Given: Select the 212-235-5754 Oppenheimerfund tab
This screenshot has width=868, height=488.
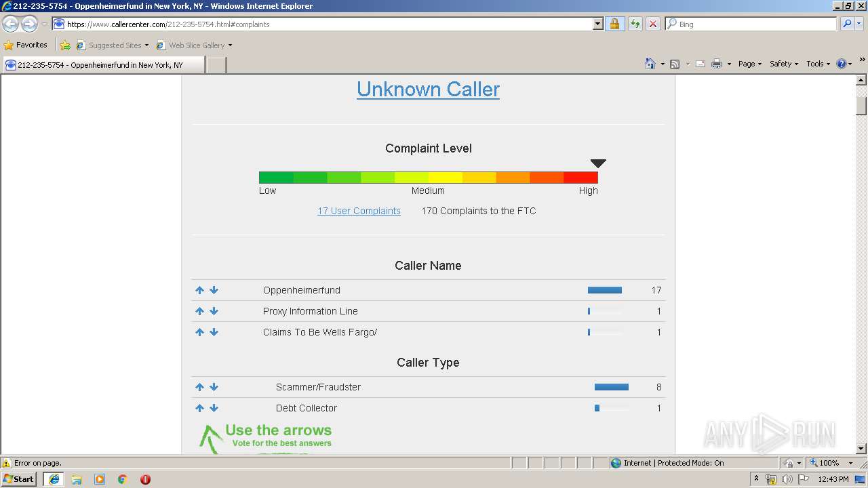Looking at the screenshot, I should (x=102, y=65).
